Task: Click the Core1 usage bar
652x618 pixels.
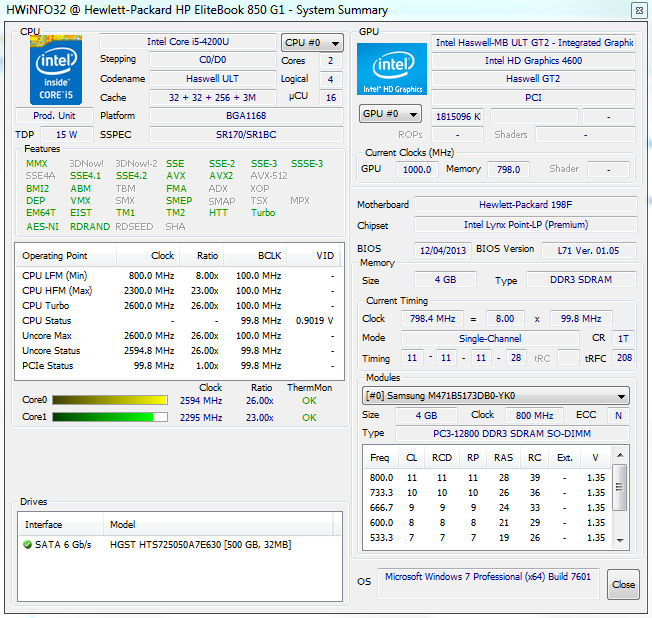Action: coord(110,417)
